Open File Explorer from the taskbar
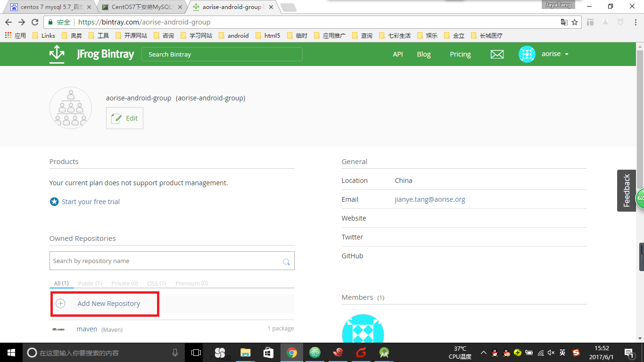 (245, 353)
